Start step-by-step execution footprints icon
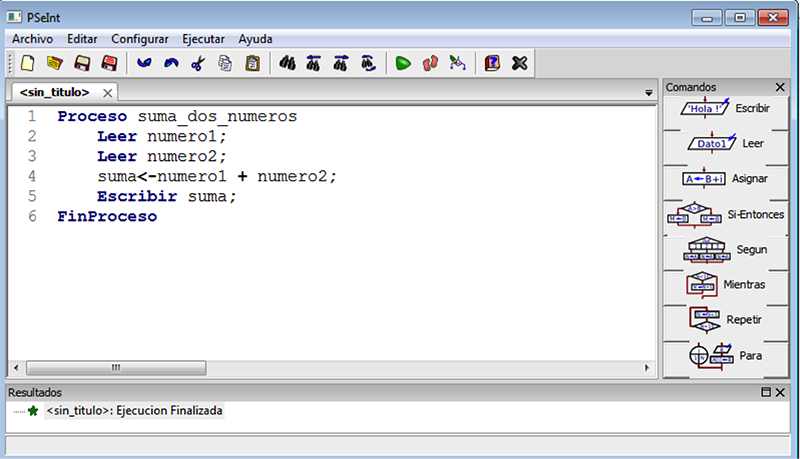The width and height of the screenshot is (800, 459). [430, 63]
